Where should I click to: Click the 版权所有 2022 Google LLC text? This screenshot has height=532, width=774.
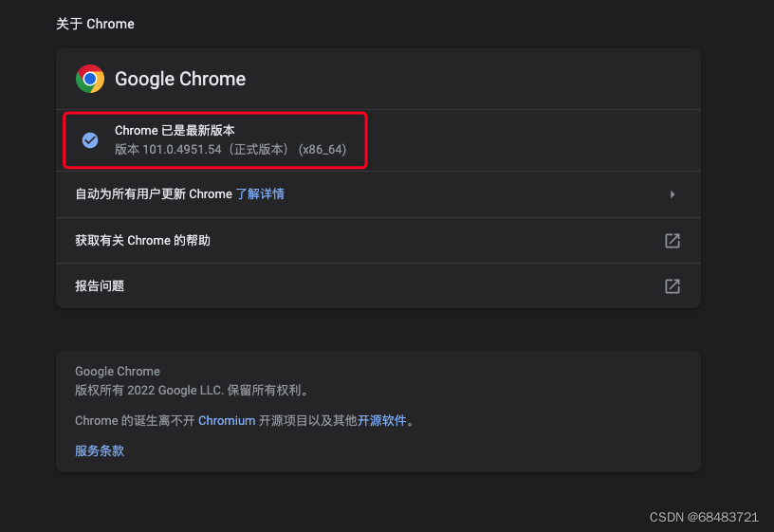pyautogui.click(x=149, y=391)
